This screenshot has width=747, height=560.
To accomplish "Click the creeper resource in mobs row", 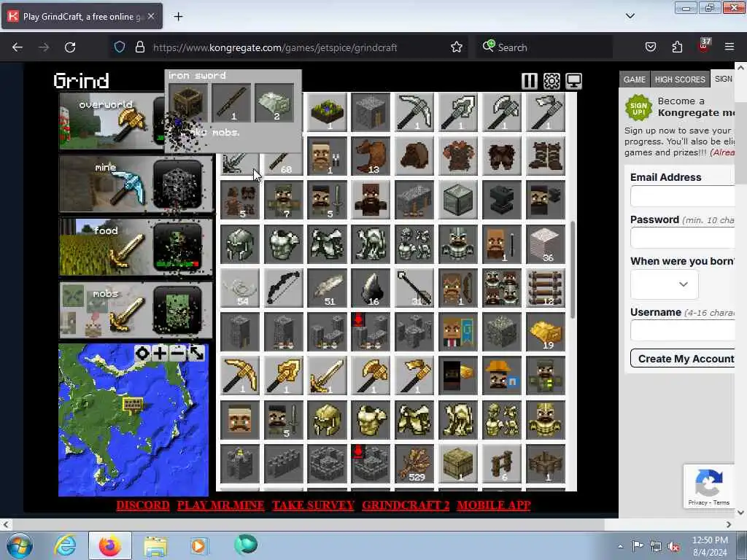I will point(177,310).
